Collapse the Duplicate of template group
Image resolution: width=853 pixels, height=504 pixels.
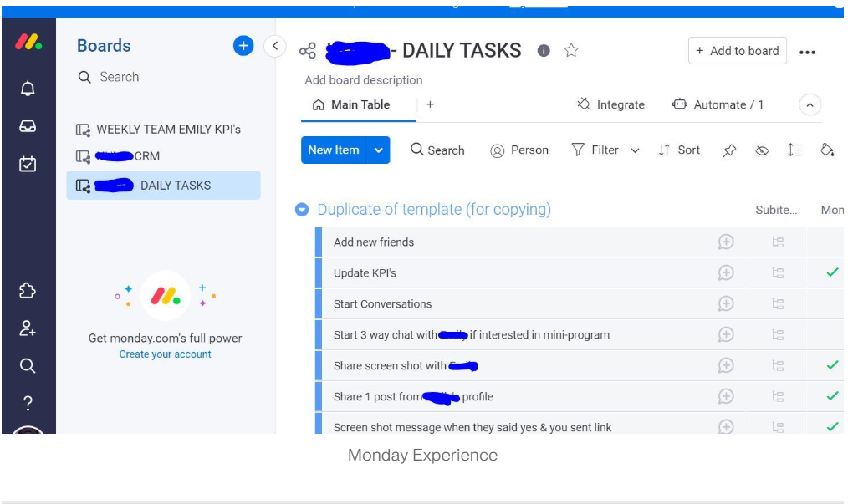tap(302, 209)
